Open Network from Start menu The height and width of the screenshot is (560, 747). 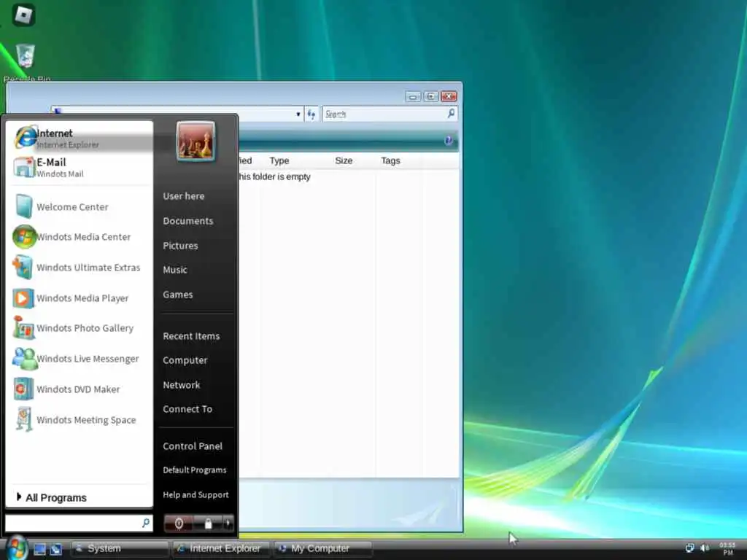point(181,385)
